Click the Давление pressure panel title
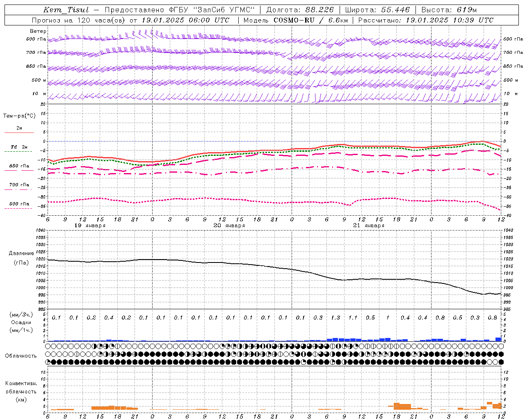The image size is (525, 420). coord(21,253)
